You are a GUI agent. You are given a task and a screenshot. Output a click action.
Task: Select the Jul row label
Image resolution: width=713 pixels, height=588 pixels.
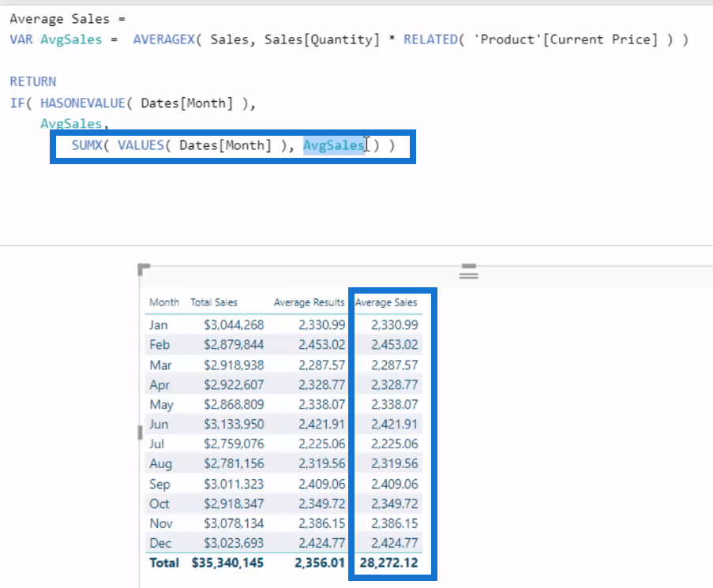[157, 444]
